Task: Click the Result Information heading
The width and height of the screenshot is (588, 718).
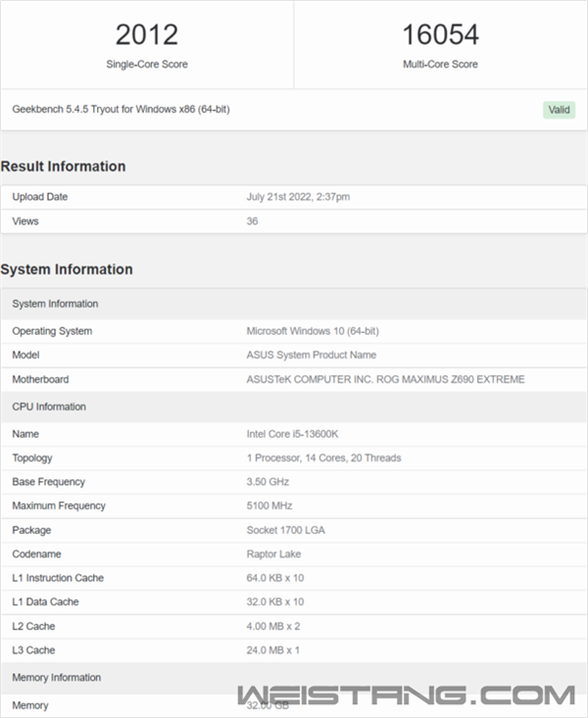Action: coord(63,167)
